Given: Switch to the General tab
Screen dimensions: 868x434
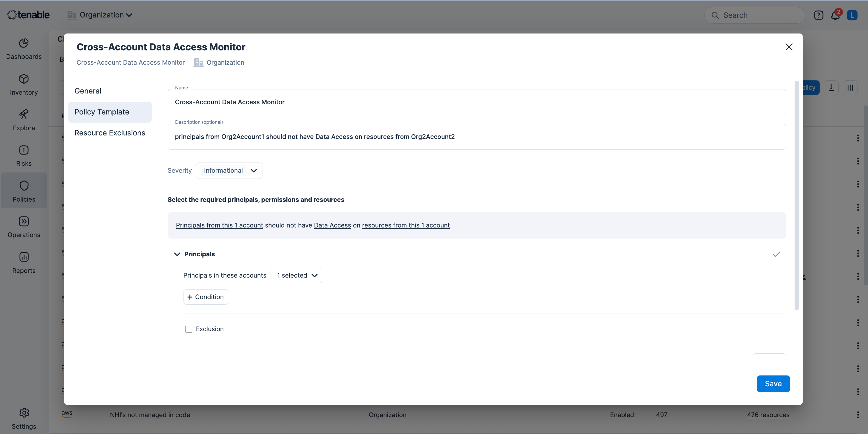Looking at the screenshot, I should coord(88,91).
